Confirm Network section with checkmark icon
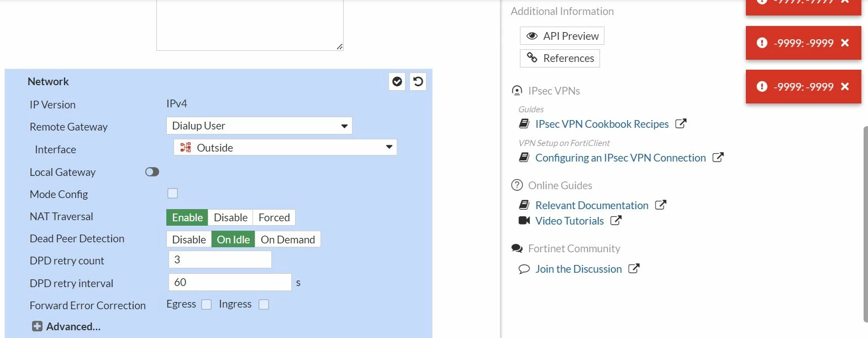 click(397, 82)
